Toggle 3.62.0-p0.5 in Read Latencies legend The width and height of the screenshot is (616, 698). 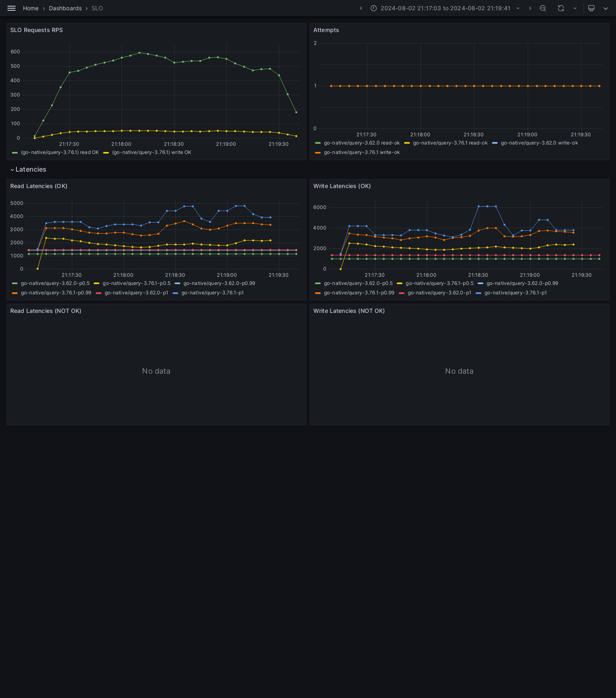[x=55, y=283]
